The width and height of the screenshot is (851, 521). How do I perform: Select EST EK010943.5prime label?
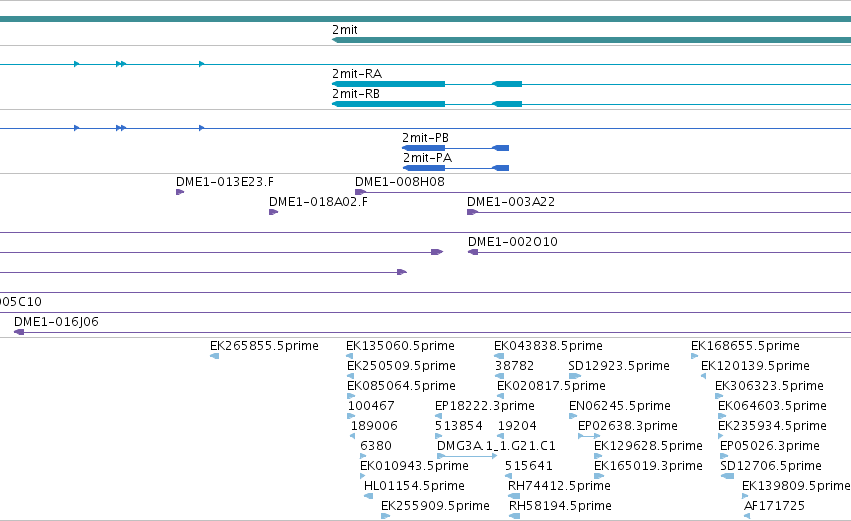tap(414, 466)
